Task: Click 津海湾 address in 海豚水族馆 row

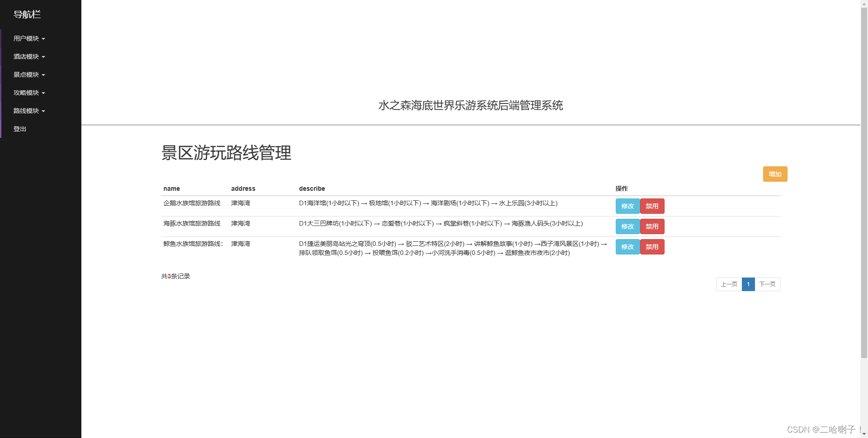Action: 241,224
